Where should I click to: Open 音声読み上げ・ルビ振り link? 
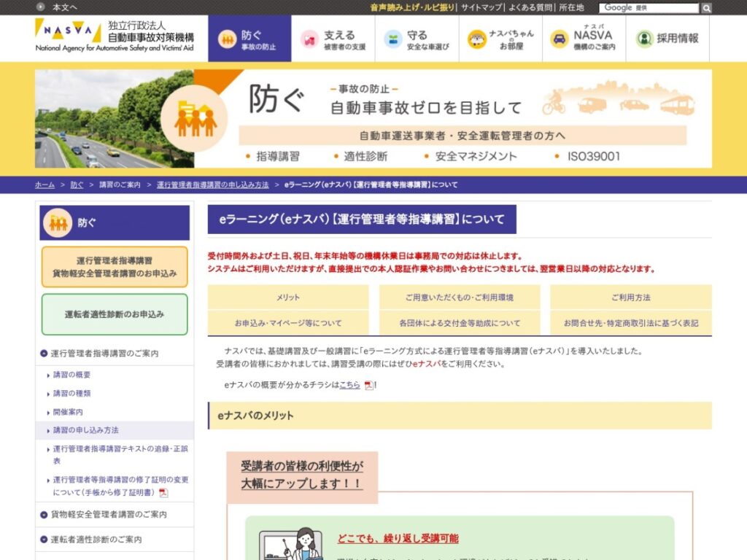[x=412, y=7]
